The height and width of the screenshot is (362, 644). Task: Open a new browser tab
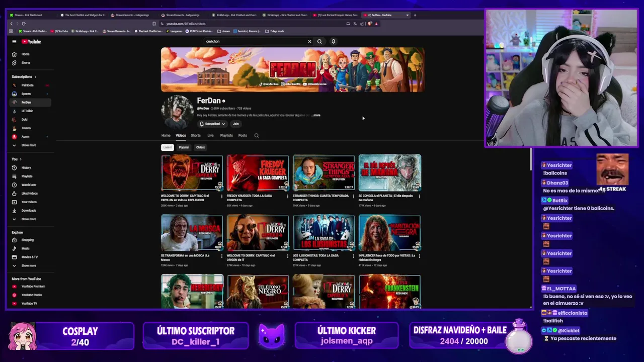pos(415,15)
